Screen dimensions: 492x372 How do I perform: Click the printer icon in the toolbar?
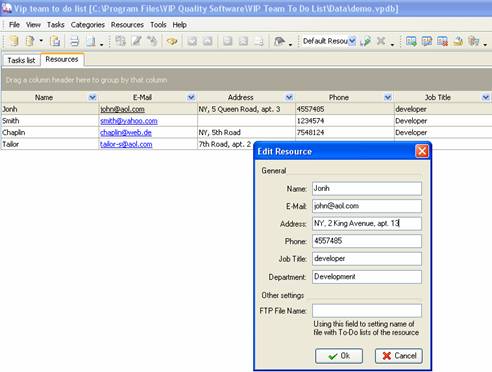(74, 41)
